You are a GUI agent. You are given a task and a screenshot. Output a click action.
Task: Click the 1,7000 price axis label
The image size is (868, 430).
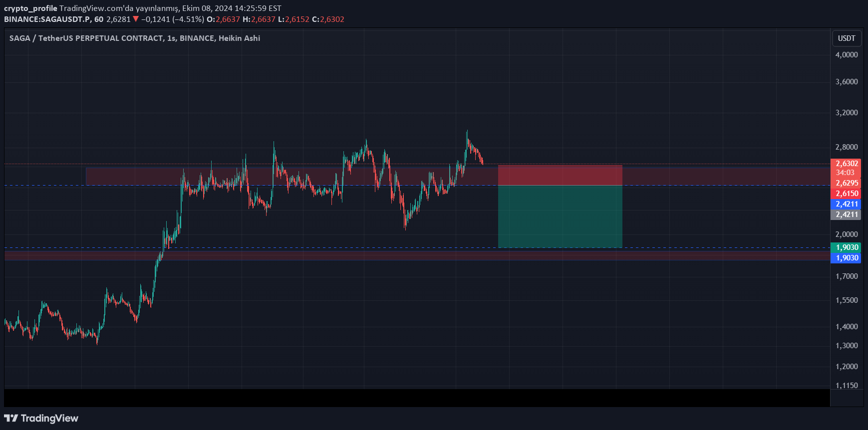pyautogui.click(x=847, y=276)
